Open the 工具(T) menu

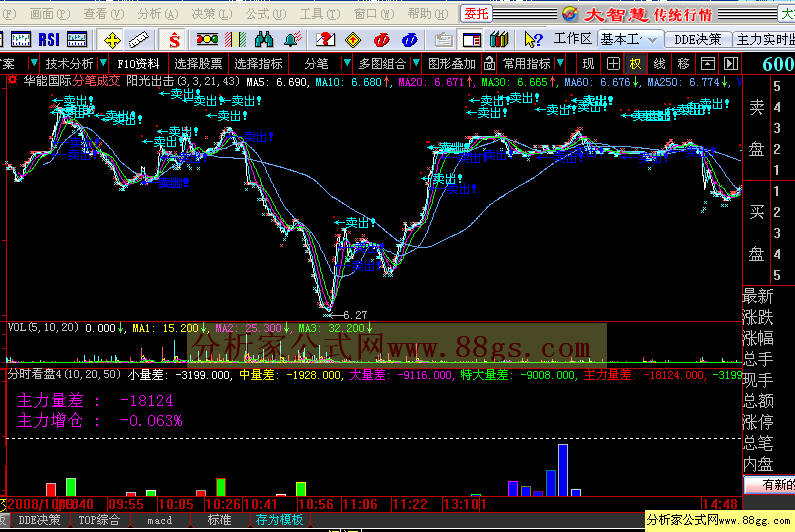[319, 14]
